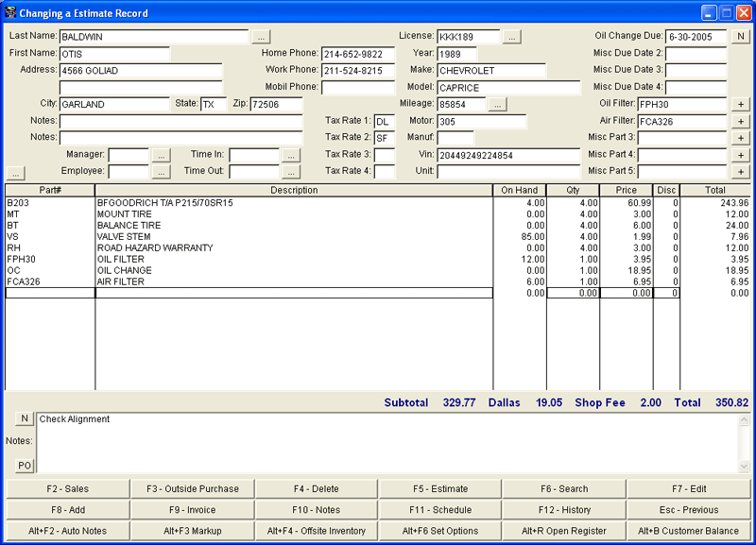756x545 pixels.
Task: Click the N button next to Check Alignment notes
Action: pos(23,417)
